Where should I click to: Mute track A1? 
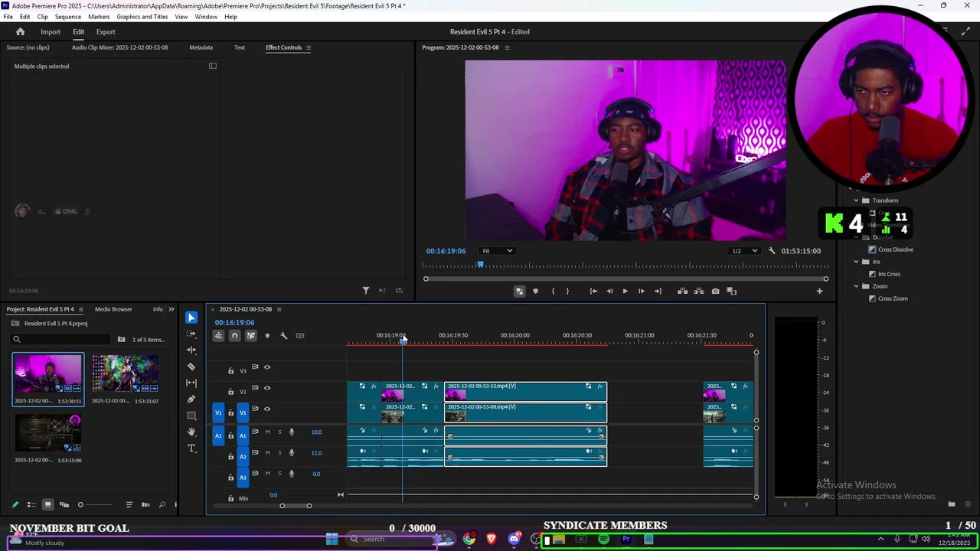pyautogui.click(x=267, y=432)
